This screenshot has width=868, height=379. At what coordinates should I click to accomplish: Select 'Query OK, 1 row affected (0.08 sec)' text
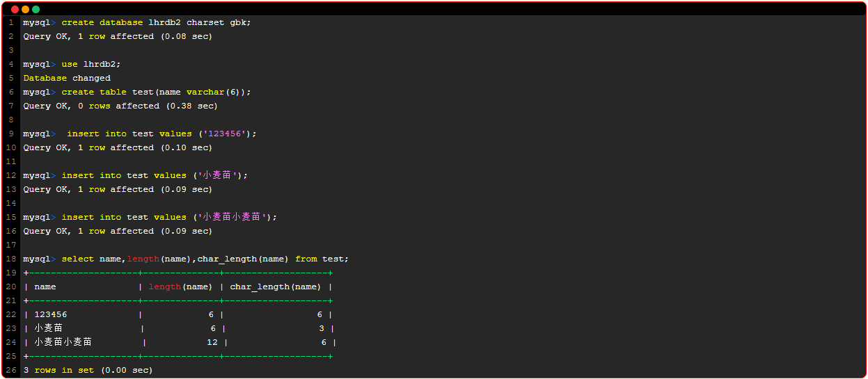(118, 36)
